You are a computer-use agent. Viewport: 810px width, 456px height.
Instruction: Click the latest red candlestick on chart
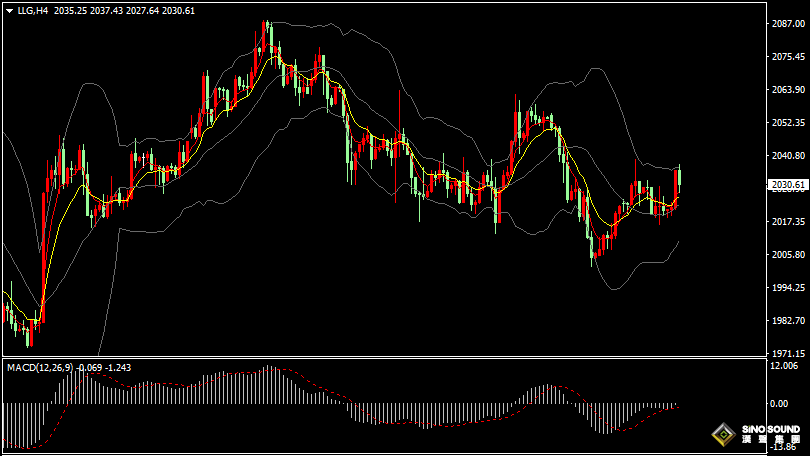tap(678, 184)
